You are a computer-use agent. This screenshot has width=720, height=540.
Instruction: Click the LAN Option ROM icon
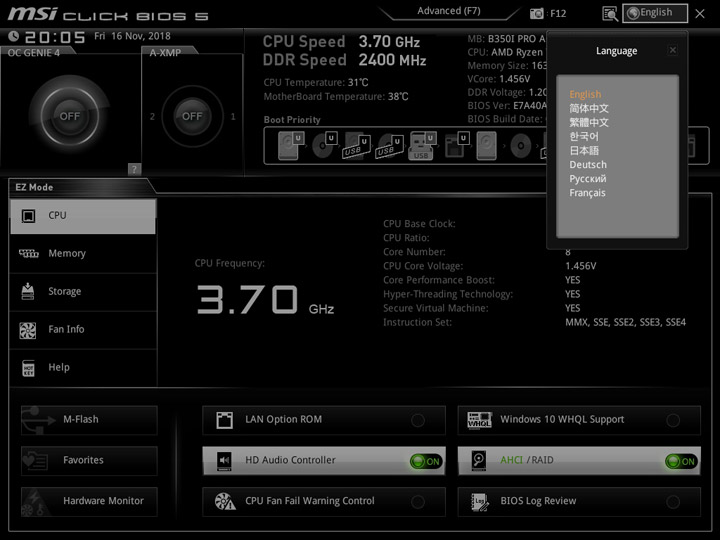(225, 420)
